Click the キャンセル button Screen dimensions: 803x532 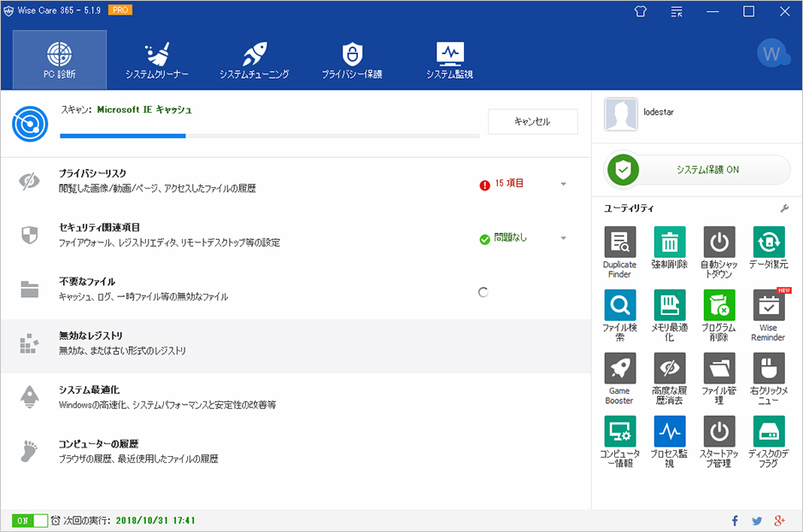(532, 122)
